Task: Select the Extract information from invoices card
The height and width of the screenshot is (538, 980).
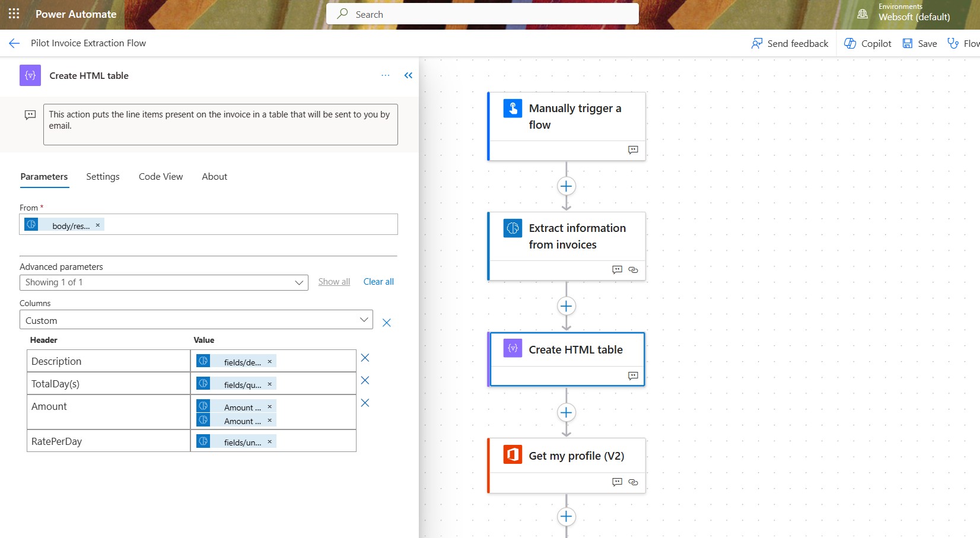Action: 567,246
